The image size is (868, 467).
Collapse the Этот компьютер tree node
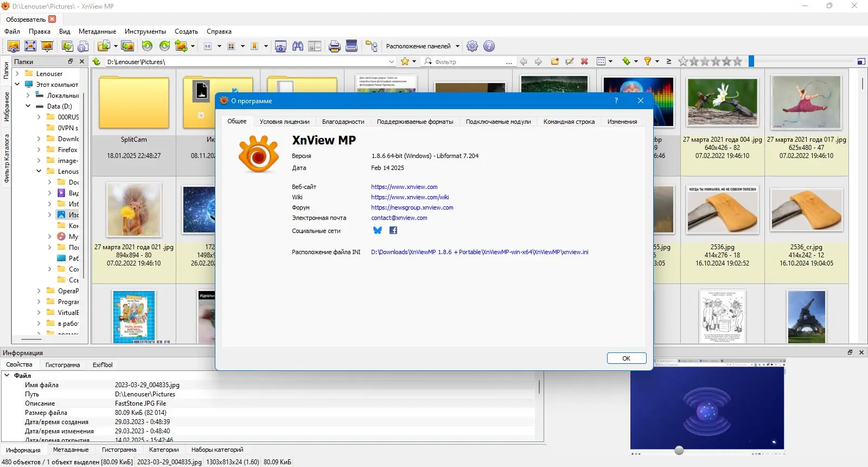17,84
